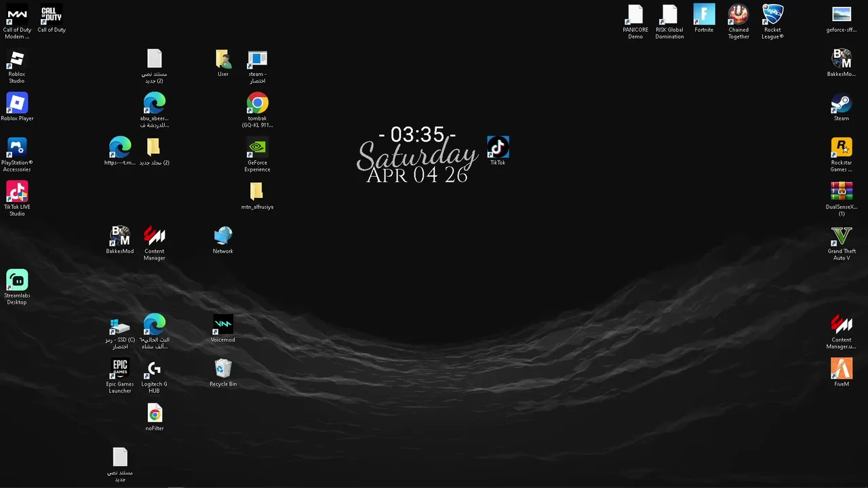Image resolution: width=868 pixels, height=488 pixels.
Task: Select TikTok LIVE Studio icon
Action: pos(17,199)
